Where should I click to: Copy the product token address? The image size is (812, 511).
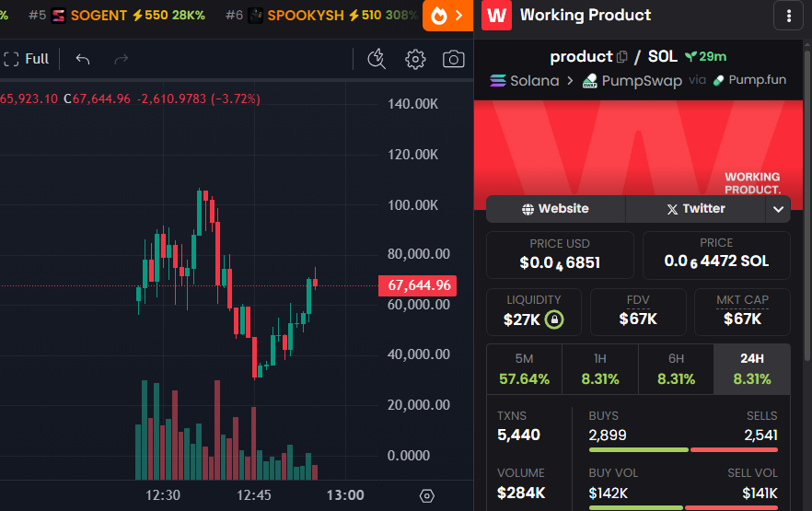tap(622, 56)
